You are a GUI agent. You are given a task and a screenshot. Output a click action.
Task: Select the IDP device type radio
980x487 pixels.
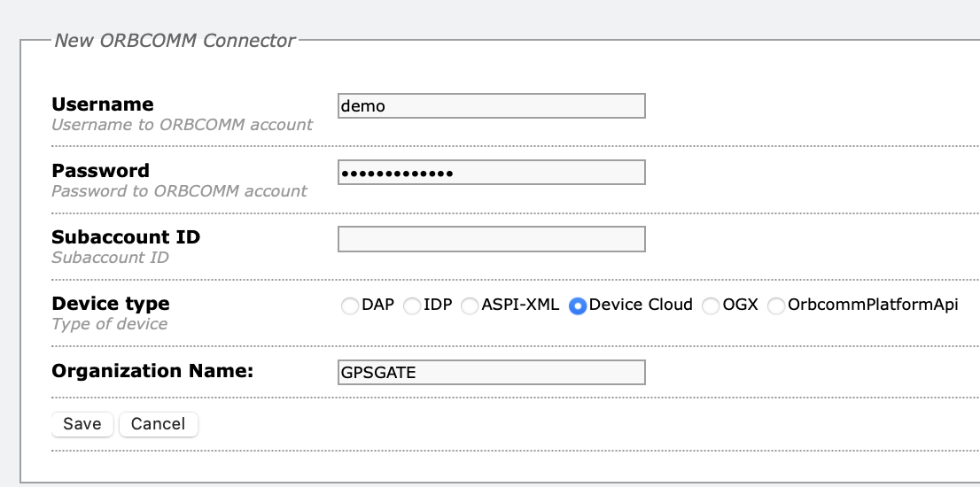(x=412, y=306)
